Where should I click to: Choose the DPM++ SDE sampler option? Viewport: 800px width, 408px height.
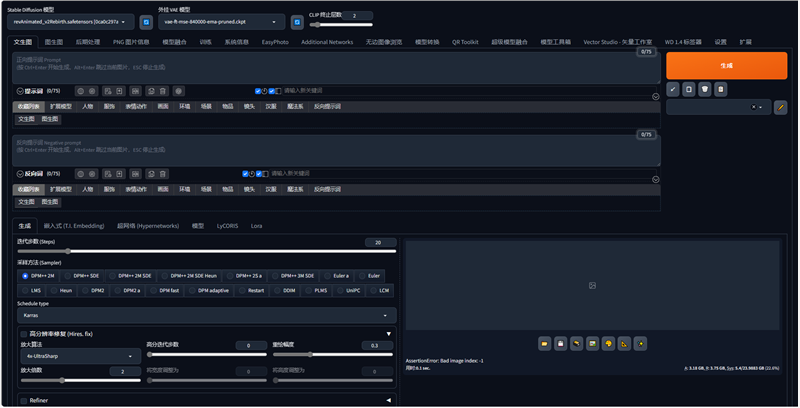(83, 275)
